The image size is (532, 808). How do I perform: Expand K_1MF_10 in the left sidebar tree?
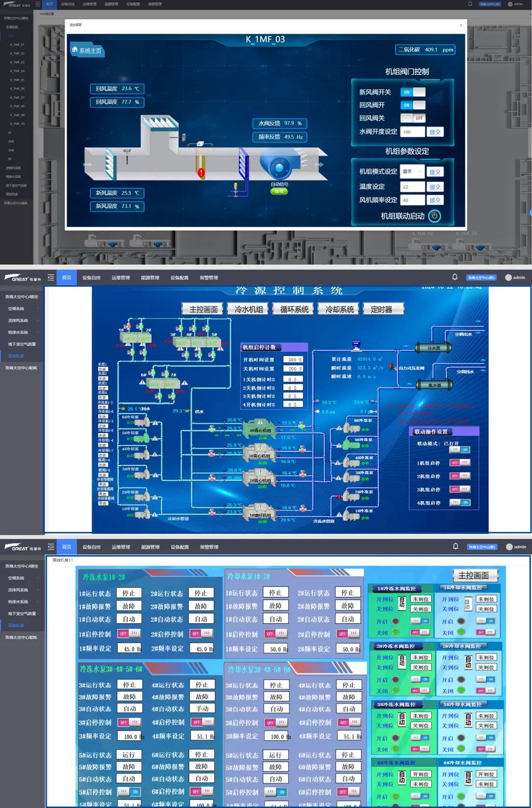pos(17,124)
